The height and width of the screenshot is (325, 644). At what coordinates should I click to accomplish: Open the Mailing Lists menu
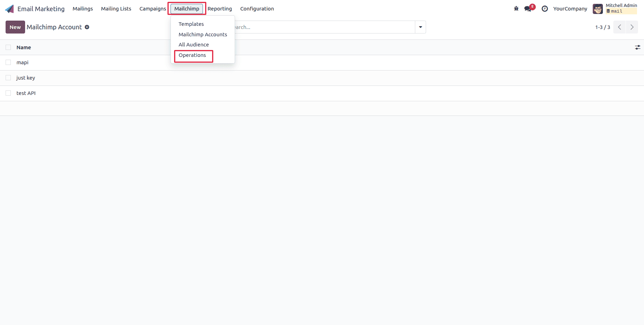point(116,9)
